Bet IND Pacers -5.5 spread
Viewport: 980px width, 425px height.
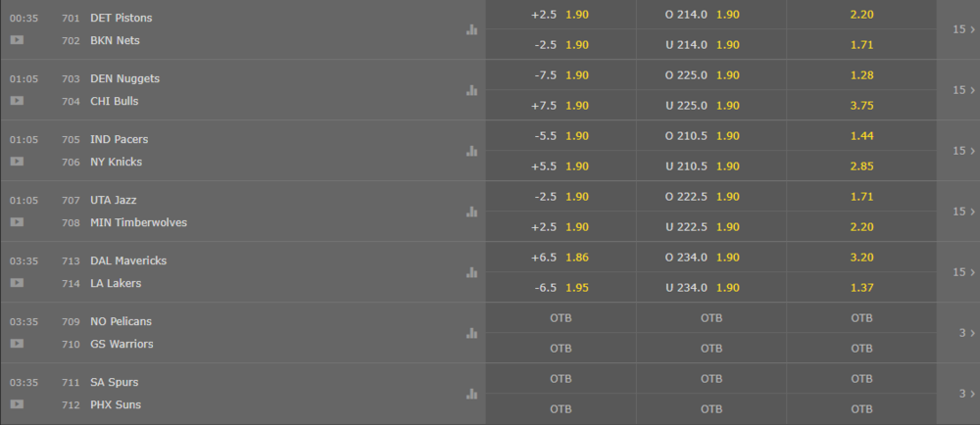[x=561, y=135]
